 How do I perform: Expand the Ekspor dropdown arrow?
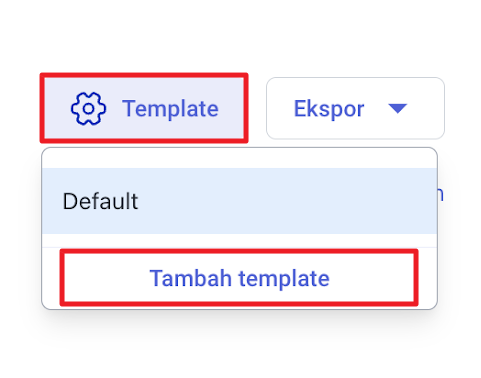(x=398, y=109)
